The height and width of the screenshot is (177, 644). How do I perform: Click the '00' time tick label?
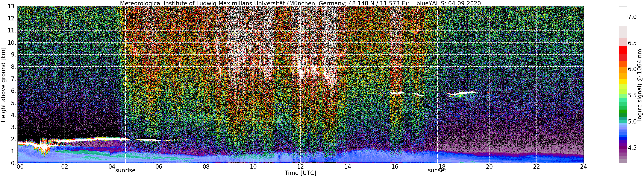click(x=20, y=166)
